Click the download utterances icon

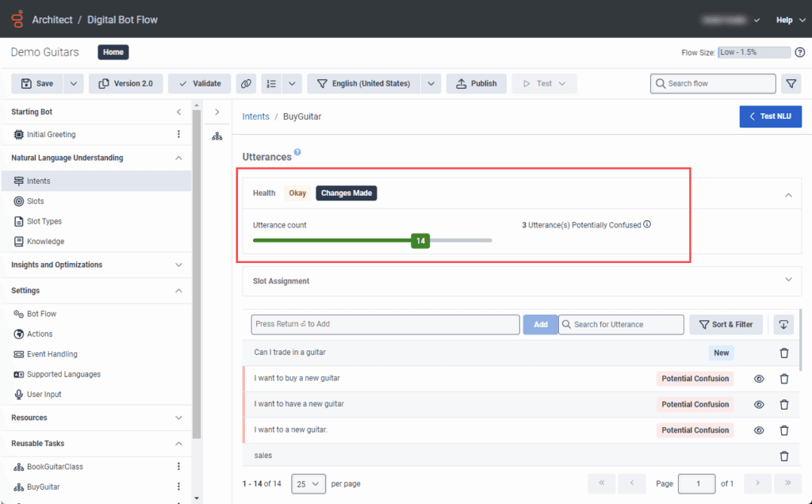tap(783, 324)
